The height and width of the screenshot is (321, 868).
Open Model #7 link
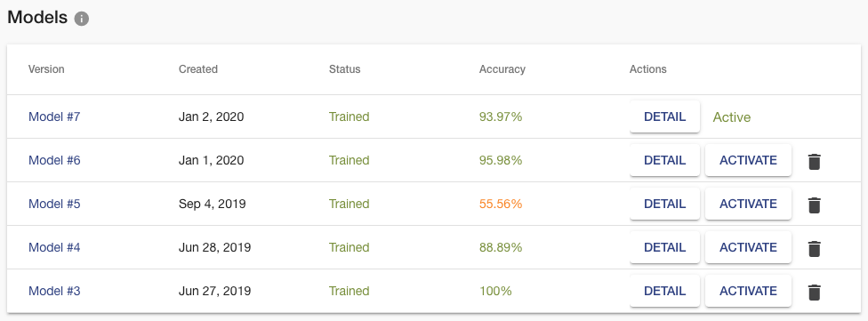(x=54, y=116)
